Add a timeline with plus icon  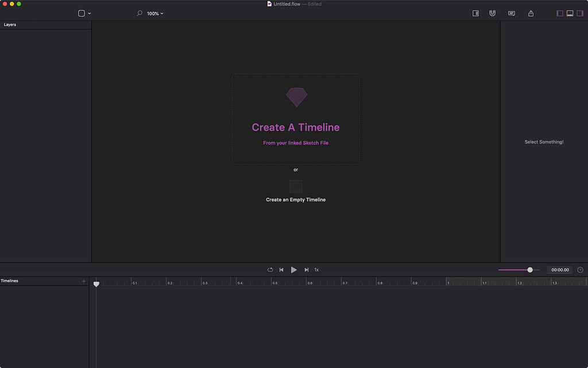(x=84, y=281)
